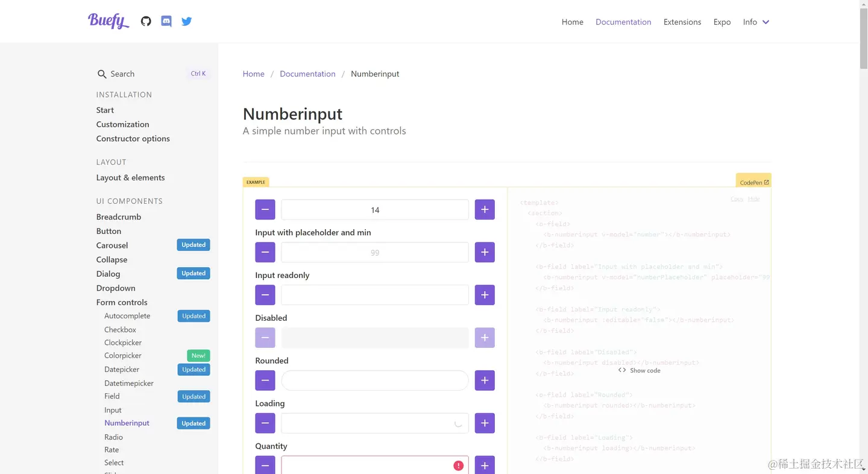The width and height of the screenshot is (868, 474).
Task: Open Button component page
Action: point(108,231)
